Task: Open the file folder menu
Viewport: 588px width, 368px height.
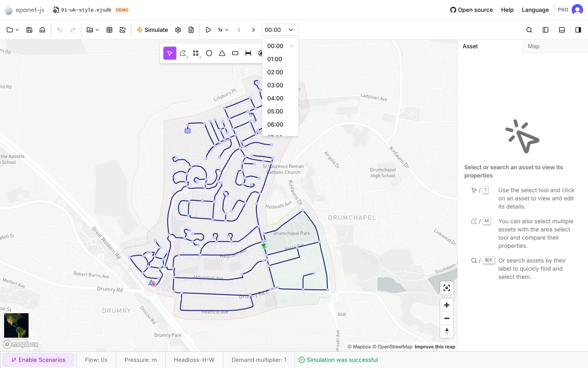Action: [x=13, y=30]
